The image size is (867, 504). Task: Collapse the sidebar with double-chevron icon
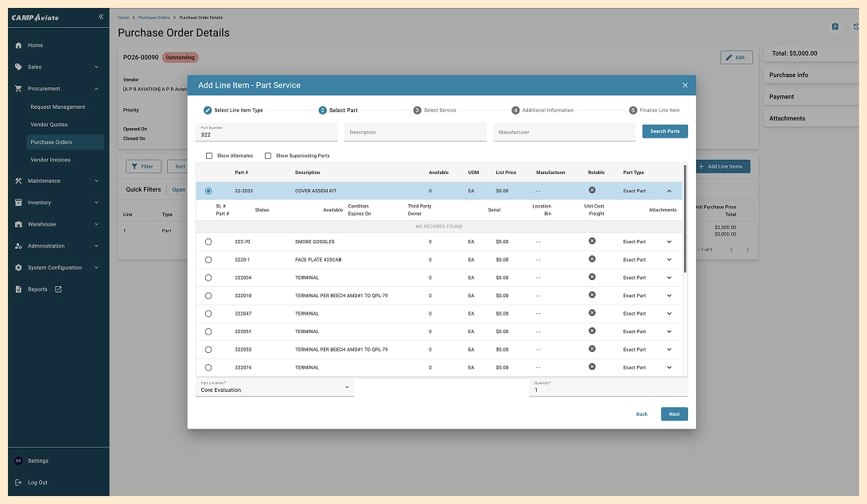101,17
